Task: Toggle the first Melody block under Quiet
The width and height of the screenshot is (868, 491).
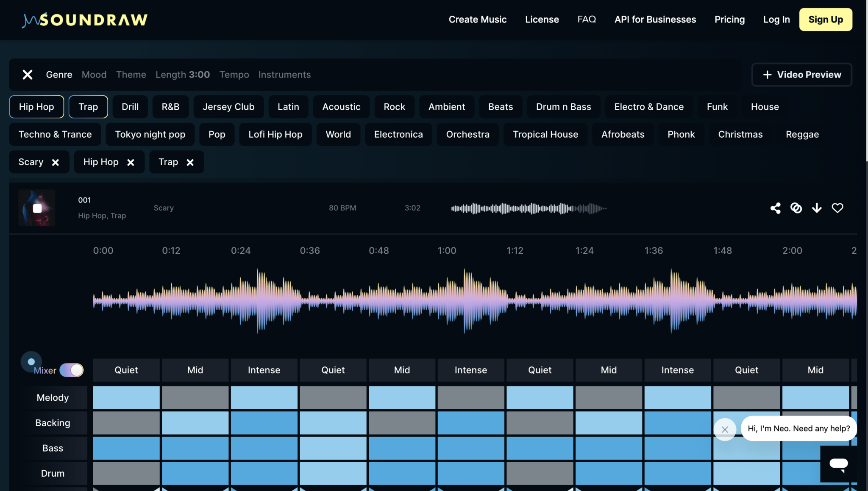Action: [126, 397]
